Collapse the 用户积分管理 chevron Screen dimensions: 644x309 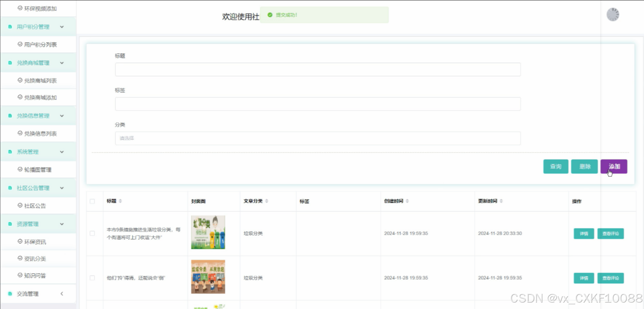pyautogui.click(x=62, y=27)
